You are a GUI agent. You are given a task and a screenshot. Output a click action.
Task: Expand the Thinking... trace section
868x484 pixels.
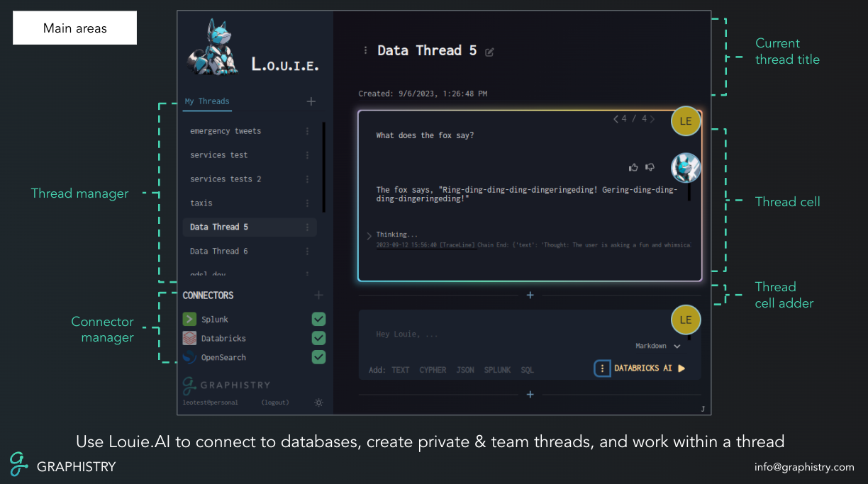369,235
